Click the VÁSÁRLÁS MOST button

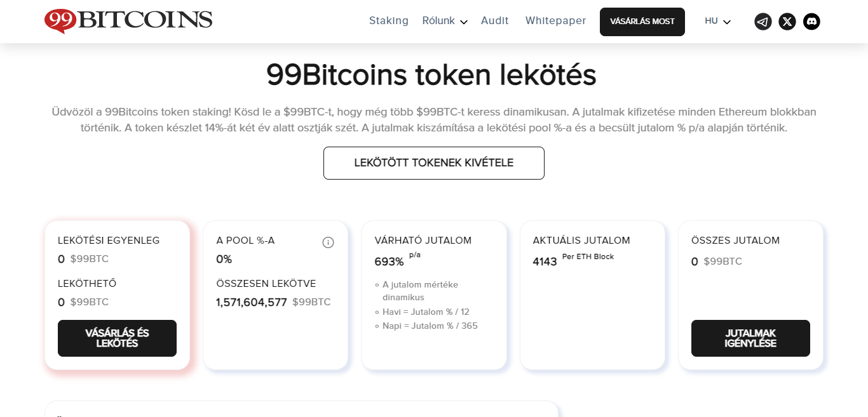(642, 22)
